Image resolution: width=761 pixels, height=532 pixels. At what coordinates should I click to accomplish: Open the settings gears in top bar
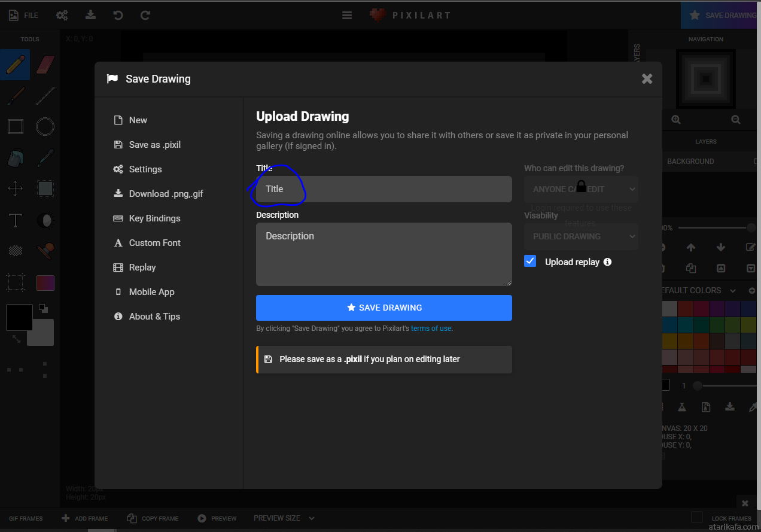(62, 15)
